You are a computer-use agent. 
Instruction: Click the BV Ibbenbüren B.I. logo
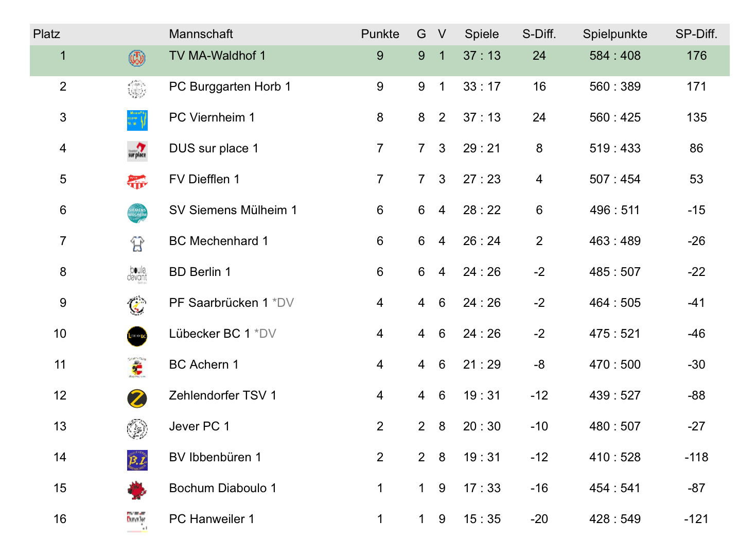(137, 460)
